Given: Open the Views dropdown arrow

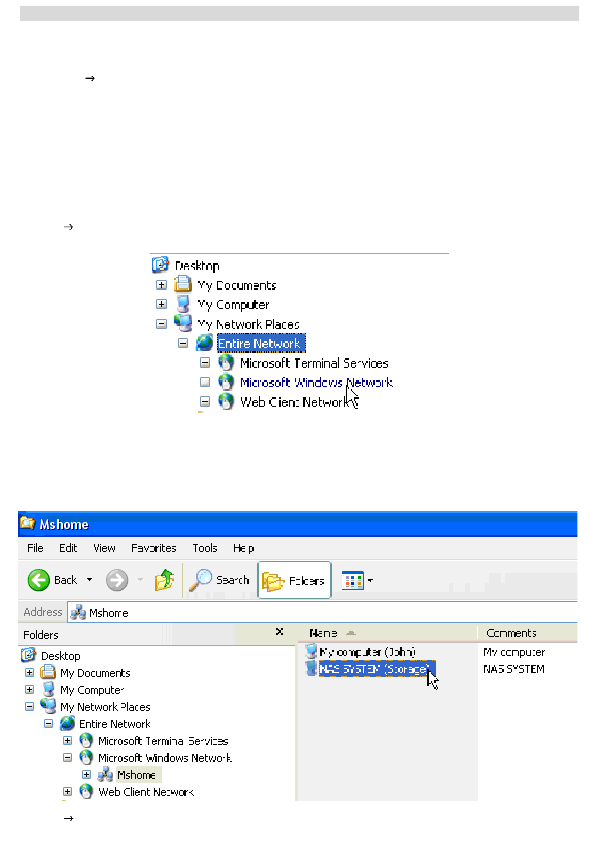Looking at the screenshot, I should click(x=370, y=580).
